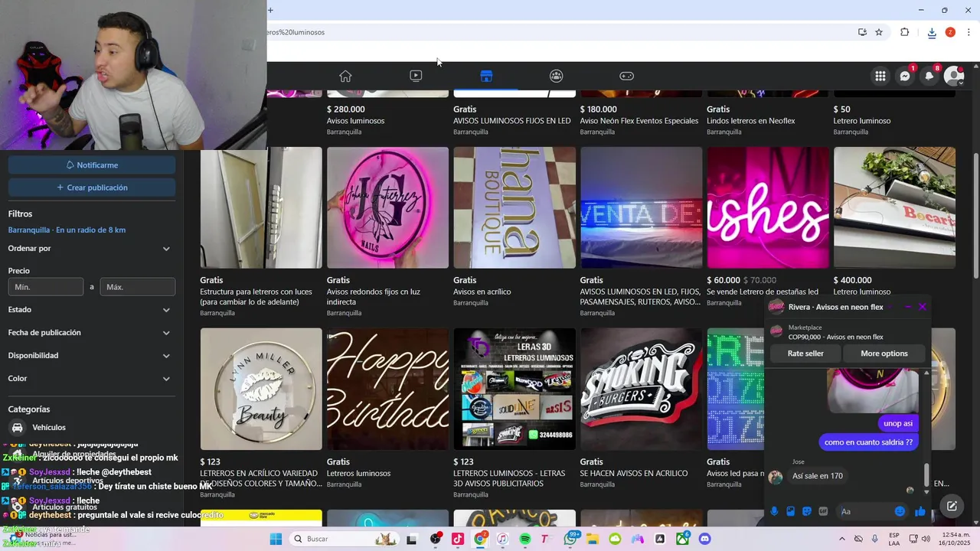
Task: Choose a sticker in the chat window
Action: point(807,511)
